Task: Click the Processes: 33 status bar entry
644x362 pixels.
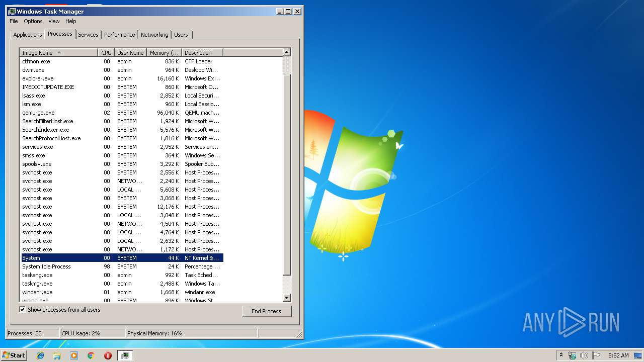Action: tap(33, 333)
